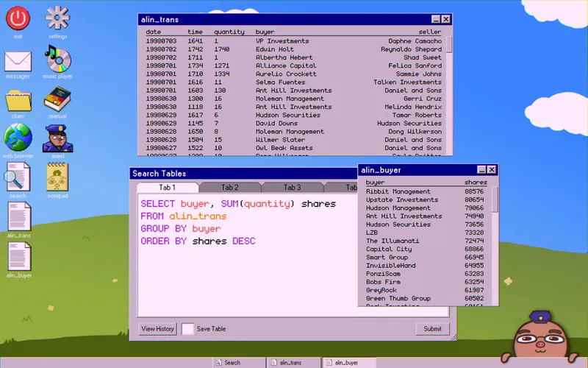Click the quantity column header in alin_trans
The width and height of the screenshot is (588, 368).
click(229, 32)
